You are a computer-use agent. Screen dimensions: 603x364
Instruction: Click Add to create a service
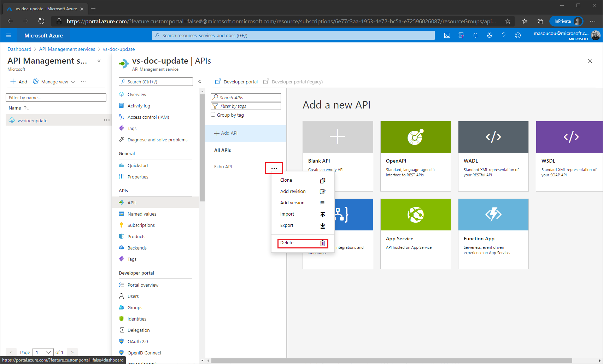19,82
